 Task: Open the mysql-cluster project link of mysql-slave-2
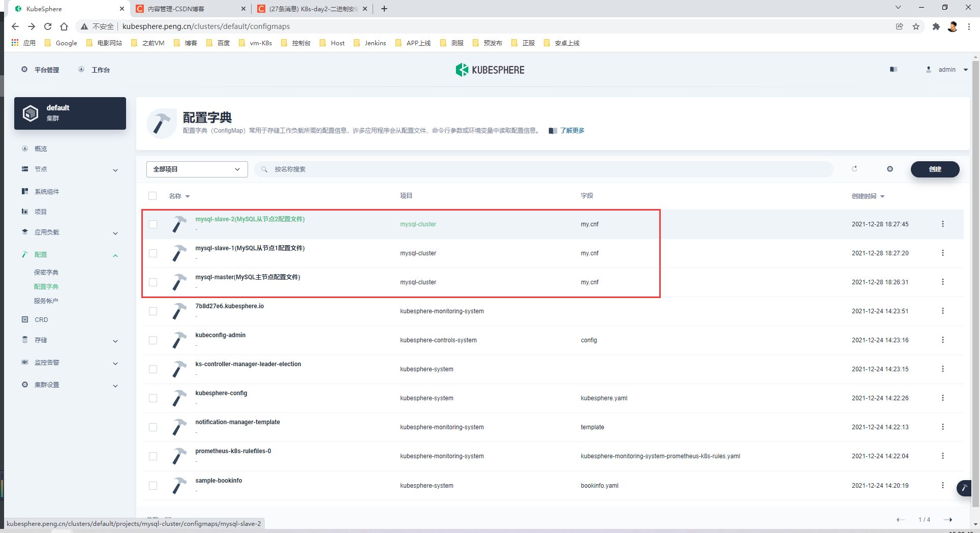pyautogui.click(x=418, y=224)
